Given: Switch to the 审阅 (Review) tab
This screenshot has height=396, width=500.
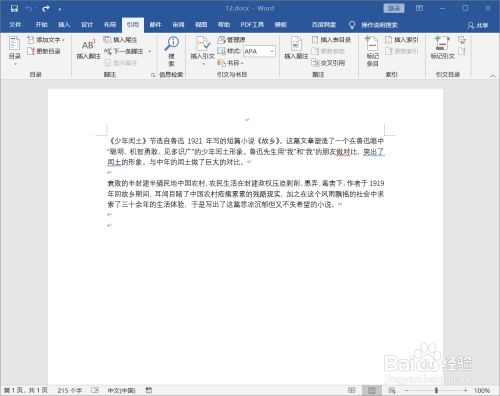Looking at the screenshot, I should [178, 25].
